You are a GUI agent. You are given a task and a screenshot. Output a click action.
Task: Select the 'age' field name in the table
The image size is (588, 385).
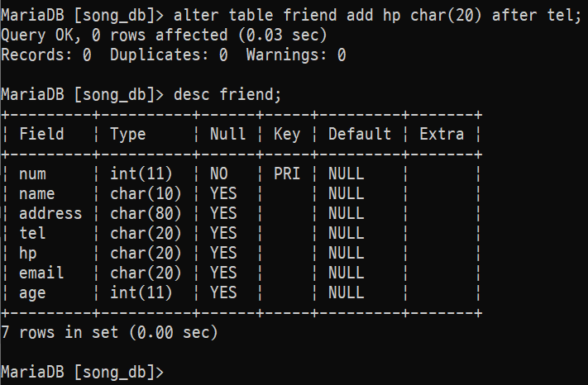32,292
